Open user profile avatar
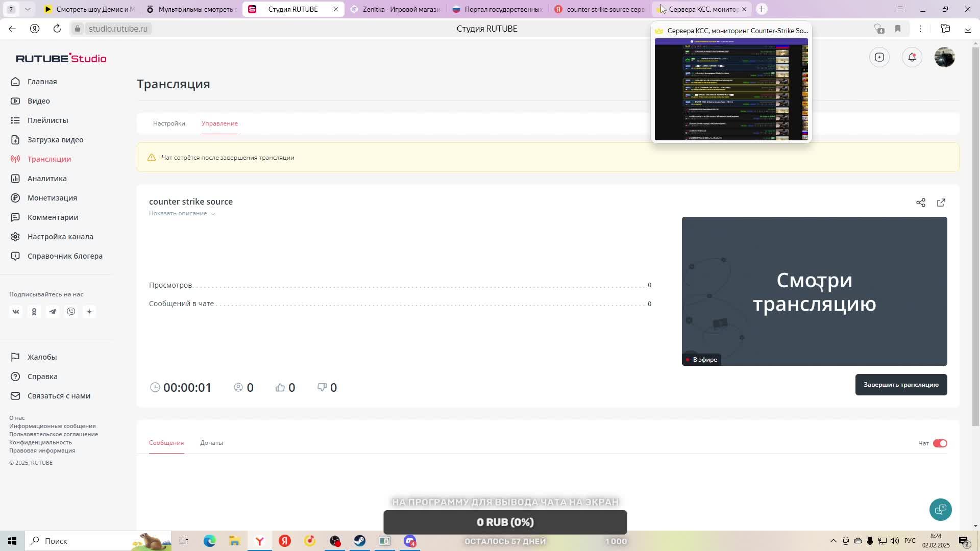The height and width of the screenshot is (551, 980). [x=944, y=57]
